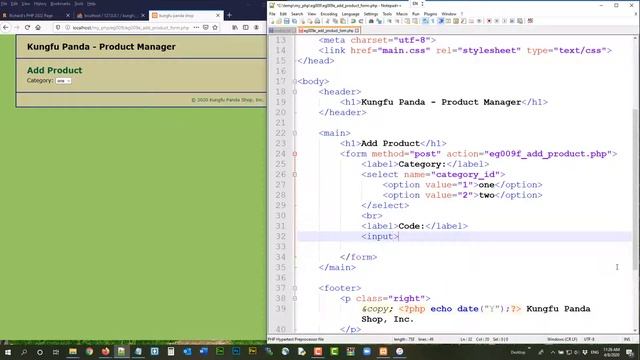
Task: Click Replace icon in Notepad++ toolbar
Action: click(379, 21)
